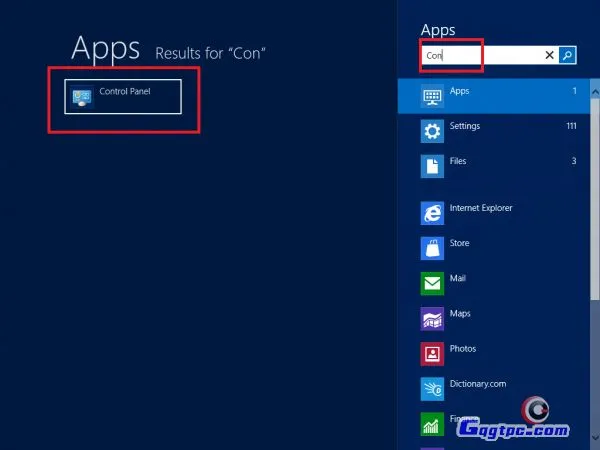Select the green Finance chart icon

(x=432, y=424)
